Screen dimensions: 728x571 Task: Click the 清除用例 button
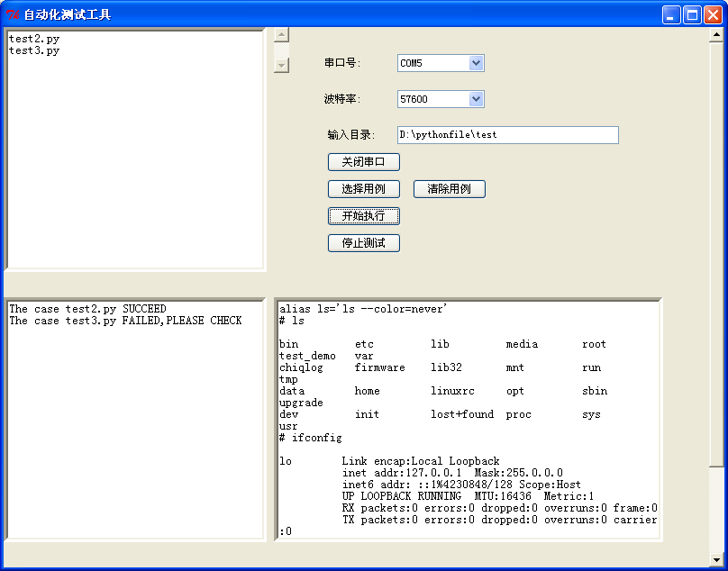pyautogui.click(x=449, y=189)
